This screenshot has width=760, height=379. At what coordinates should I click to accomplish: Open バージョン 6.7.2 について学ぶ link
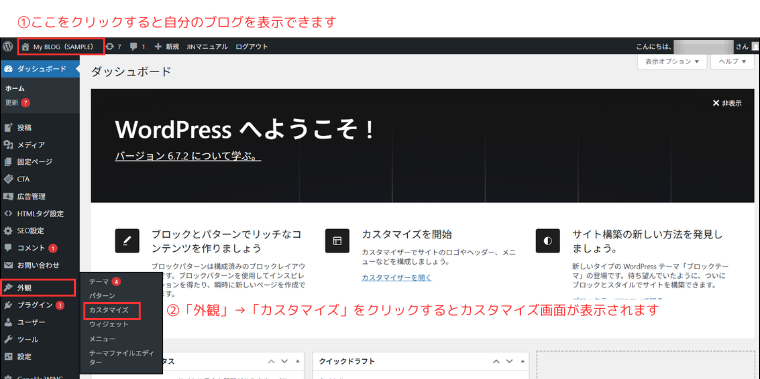188,157
